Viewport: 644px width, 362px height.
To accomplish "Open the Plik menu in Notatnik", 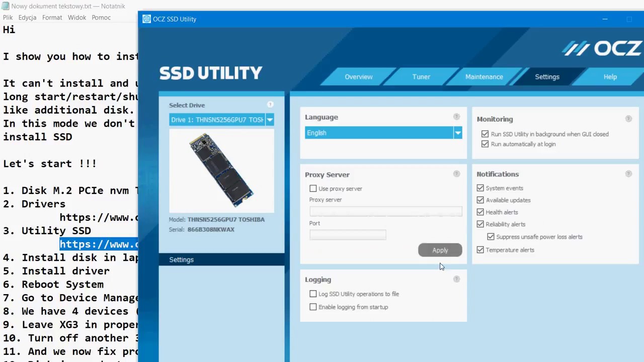I will [8, 17].
